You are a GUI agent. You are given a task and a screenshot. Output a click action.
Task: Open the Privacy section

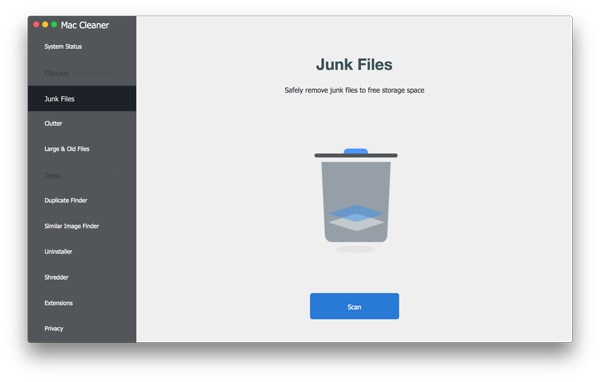[54, 328]
